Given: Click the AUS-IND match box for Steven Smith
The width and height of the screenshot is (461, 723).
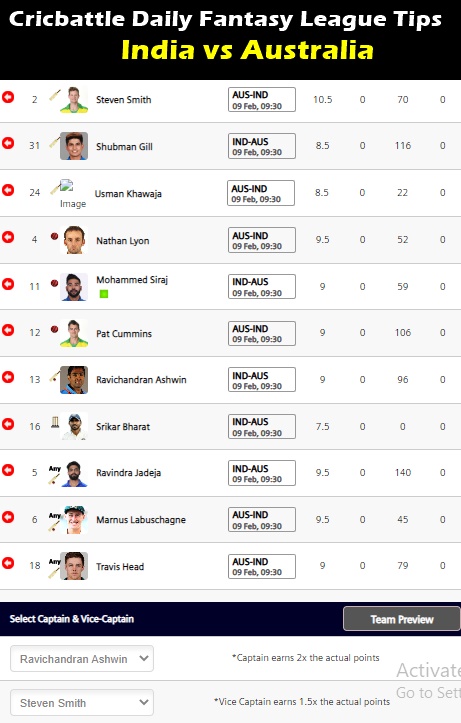Looking at the screenshot, I should (x=262, y=100).
